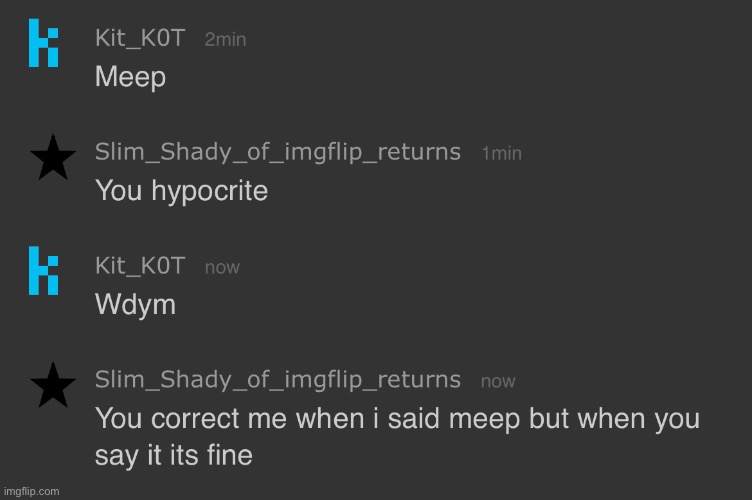The width and height of the screenshot is (752, 500).
Task: Click Kit_K0T's blue avatar beside the Meep message
Action: 44,45
